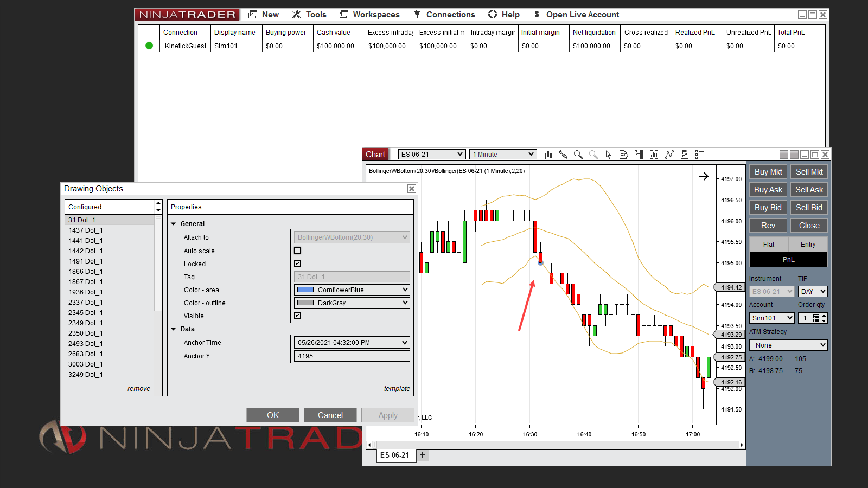Viewport: 868px width, 488px height.
Task: Click the Sell Bid button
Action: 809,208
